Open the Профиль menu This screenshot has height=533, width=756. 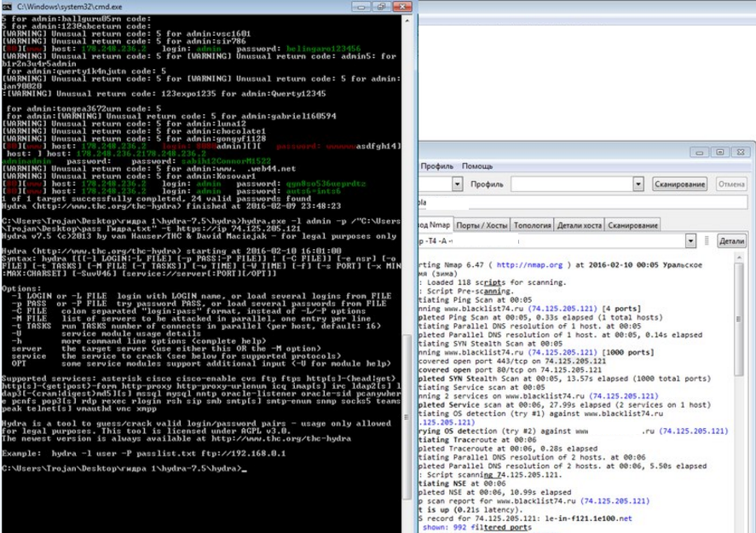point(436,166)
